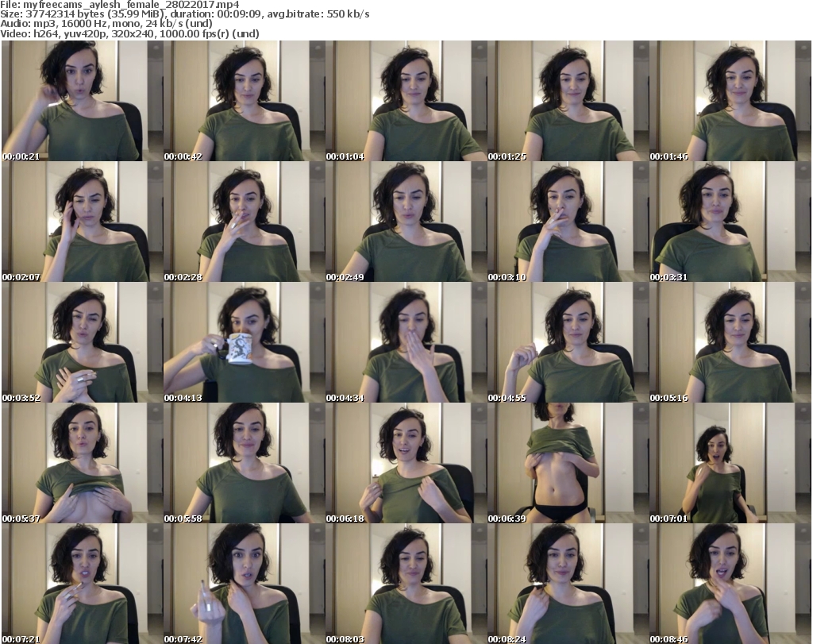813x644 pixels.
Task: Select the frame labeled 00:07:01
Action: click(x=730, y=463)
